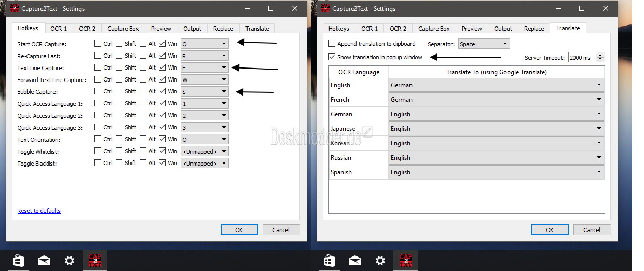Screen dimensions: 644x271
Task: Uncheck Win for Forward Text Line Capture
Action: coord(162,79)
